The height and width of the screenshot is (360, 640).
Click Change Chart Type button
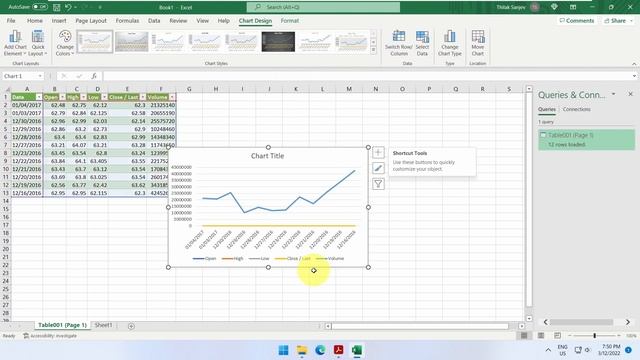(449, 43)
